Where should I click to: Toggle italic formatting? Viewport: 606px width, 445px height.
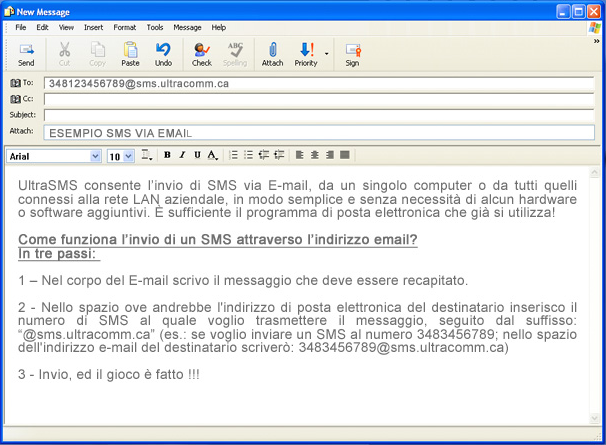[182, 155]
